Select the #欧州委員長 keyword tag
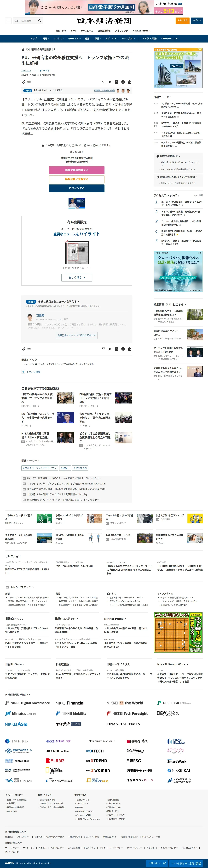 [80, 468]
